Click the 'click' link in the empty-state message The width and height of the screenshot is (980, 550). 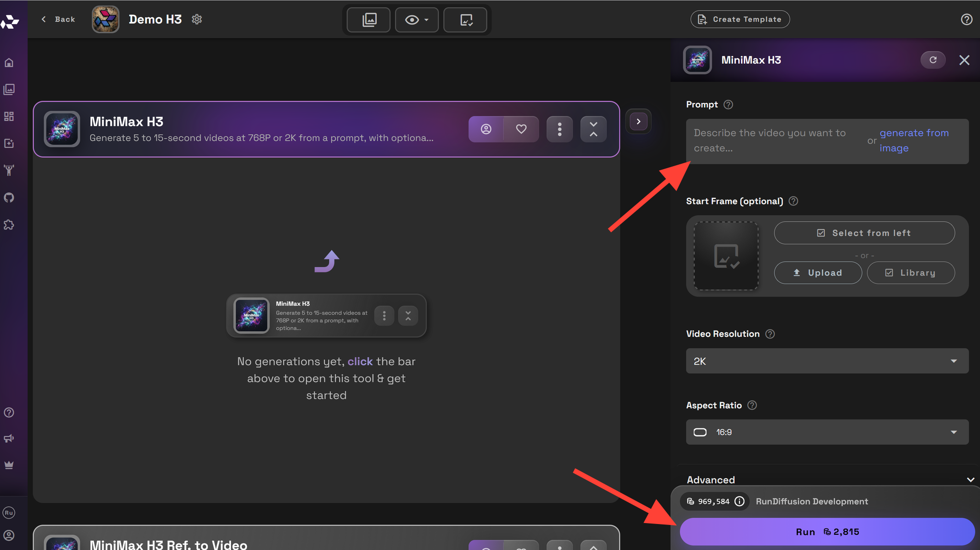(x=360, y=361)
